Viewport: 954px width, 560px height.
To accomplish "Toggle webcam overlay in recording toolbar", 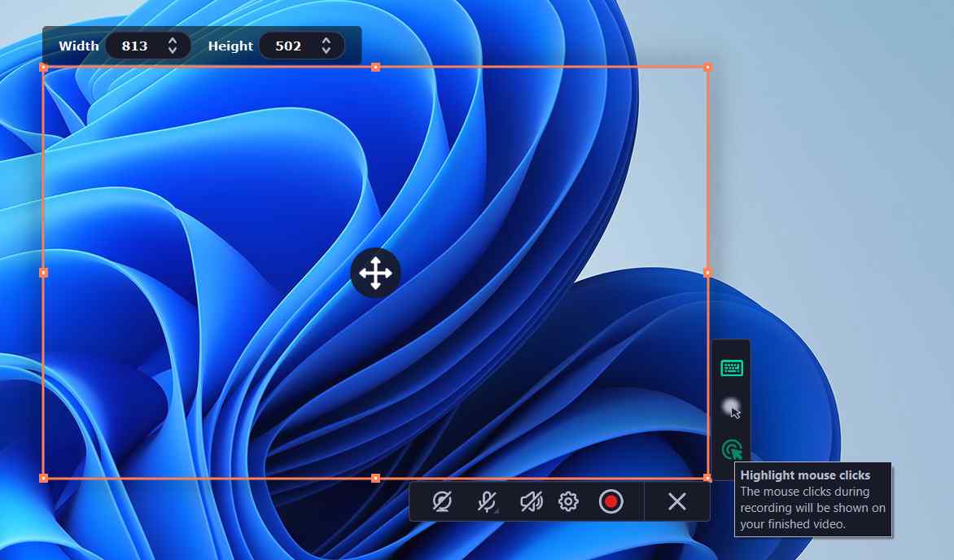I will pyautogui.click(x=442, y=501).
